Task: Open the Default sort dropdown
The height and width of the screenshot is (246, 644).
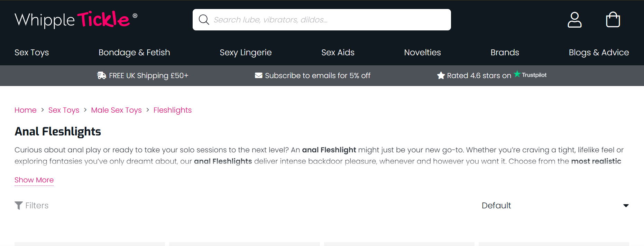Action: pos(555,206)
